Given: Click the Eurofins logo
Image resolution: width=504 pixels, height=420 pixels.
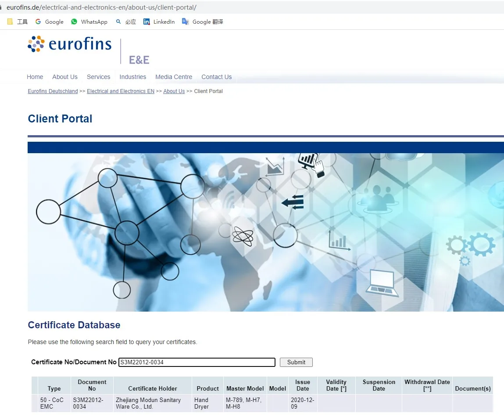Looking at the screenshot, I should (x=70, y=44).
